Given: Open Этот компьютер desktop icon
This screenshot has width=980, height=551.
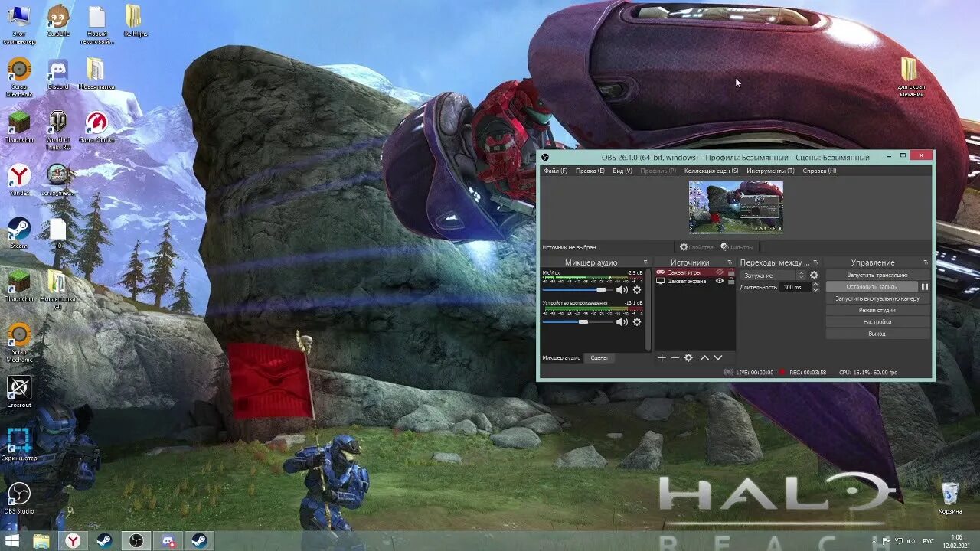Looking at the screenshot, I should click(19, 24).
